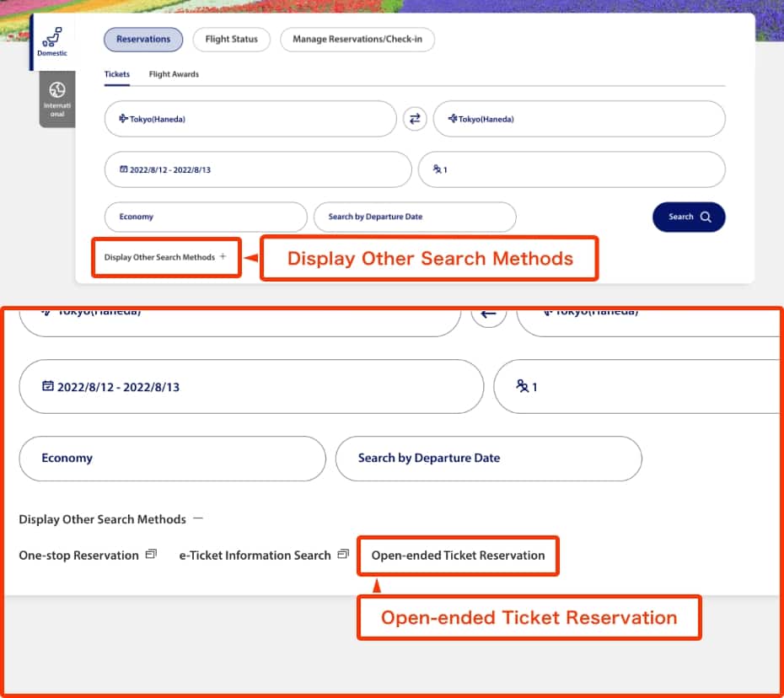The height and width of the screenshot is (698, 784).
Task: Click the upper arrival Tokyo(Haneda) field
Action: [x=578, y=119]
